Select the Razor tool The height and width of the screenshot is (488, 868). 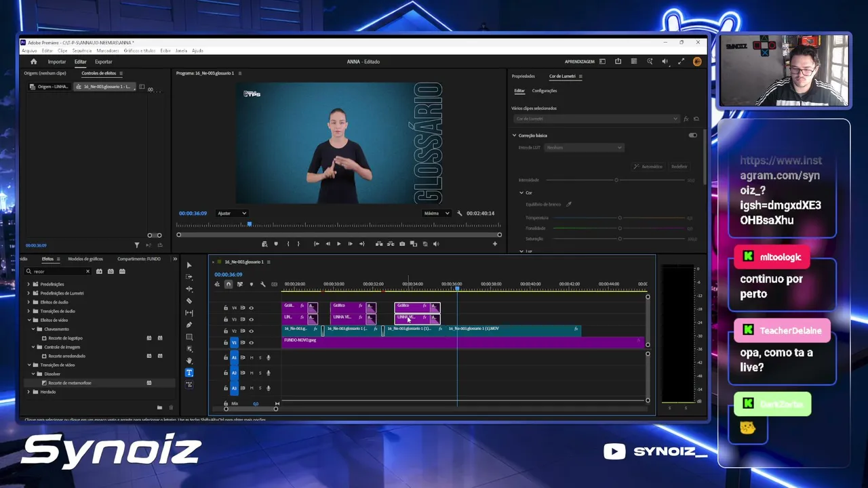pyautogui.click(x=189, y=301)
